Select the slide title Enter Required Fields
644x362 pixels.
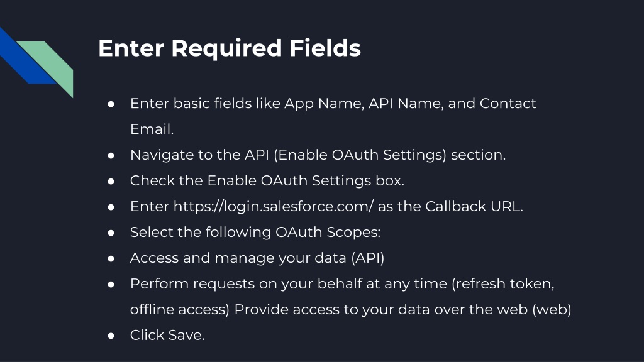[x=229, y=48]
